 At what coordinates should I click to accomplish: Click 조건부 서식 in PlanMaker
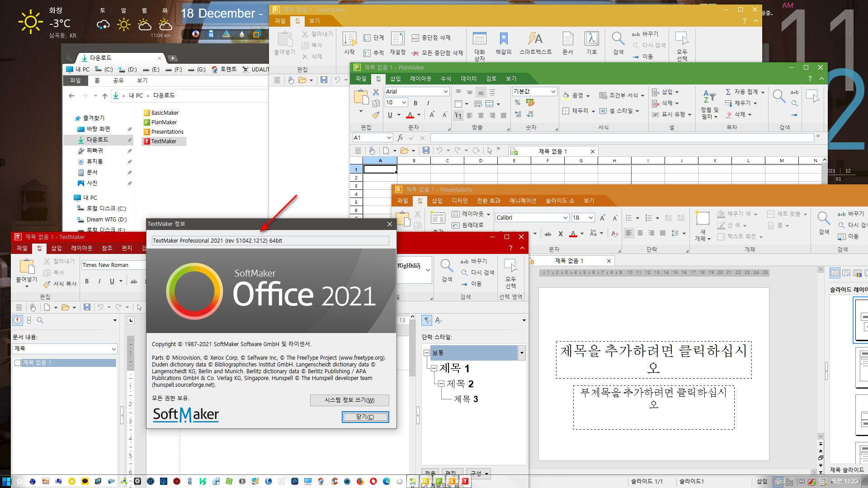622,95
